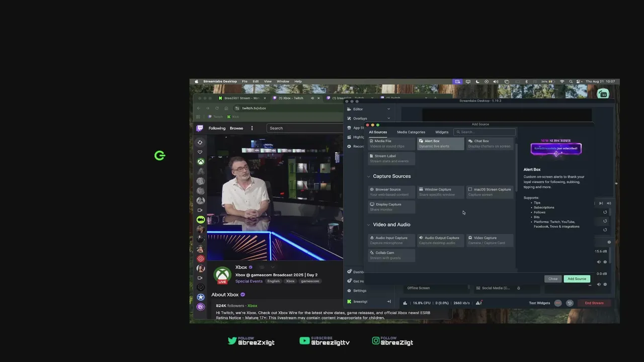Open the Following link on Twitch
Screen dimensions: 644x362
[217, 128]
